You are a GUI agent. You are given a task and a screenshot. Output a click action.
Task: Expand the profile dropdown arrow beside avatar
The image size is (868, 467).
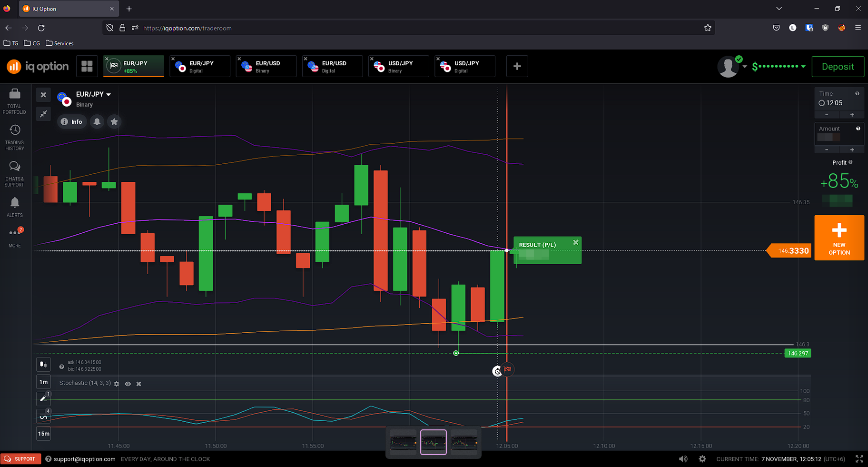tap(745, 67)
